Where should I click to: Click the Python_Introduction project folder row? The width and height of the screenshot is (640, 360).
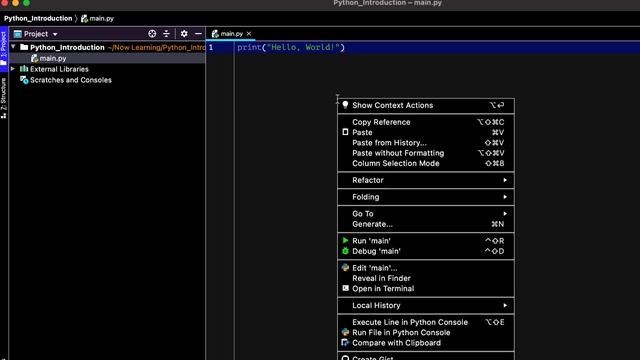point(107,47)
